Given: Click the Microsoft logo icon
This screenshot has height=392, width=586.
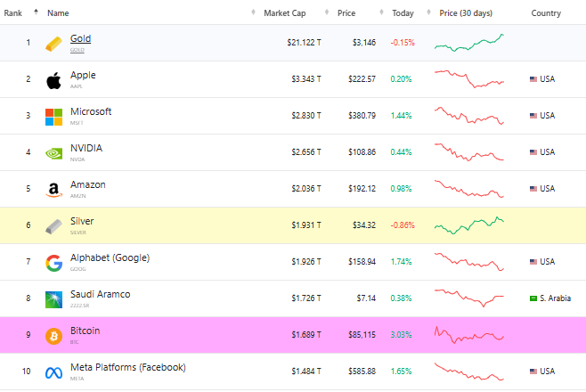Looking at the screenshot, I should click(x=54, y=117).
